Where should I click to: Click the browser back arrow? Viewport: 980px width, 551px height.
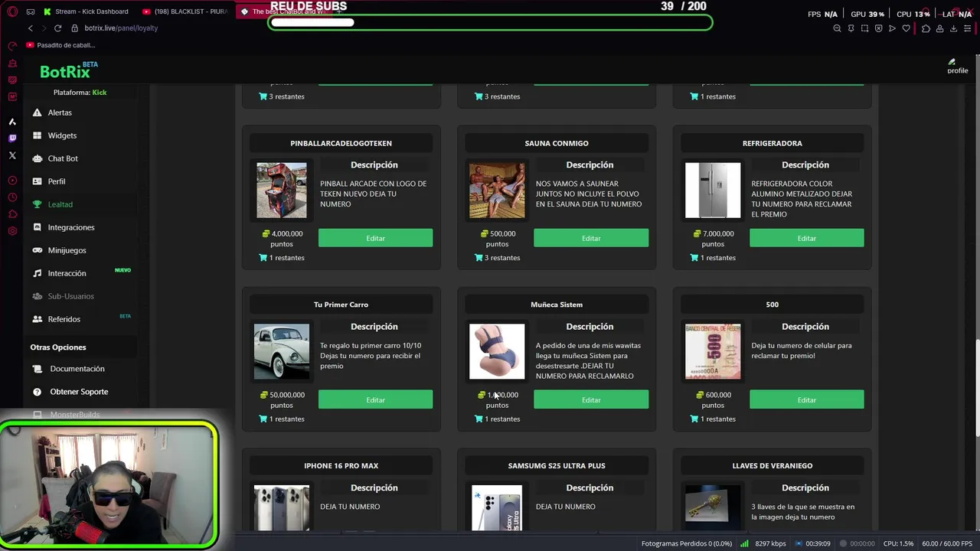pos(31,28)
